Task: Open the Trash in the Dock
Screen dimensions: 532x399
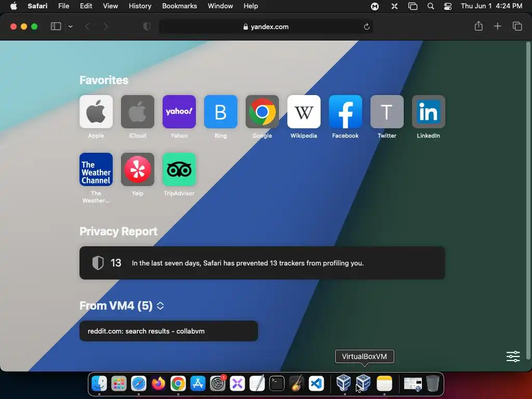Action: pyautogui.click(x=433, y=384)
